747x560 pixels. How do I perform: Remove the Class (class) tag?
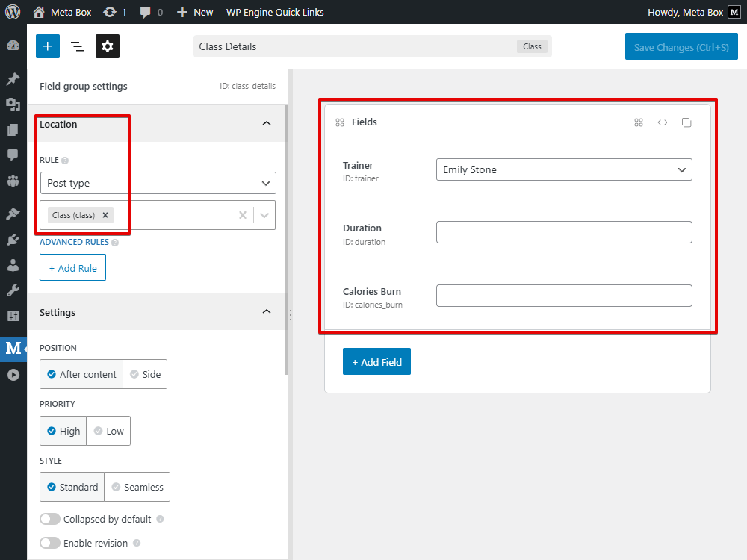[x=105, y=215]
